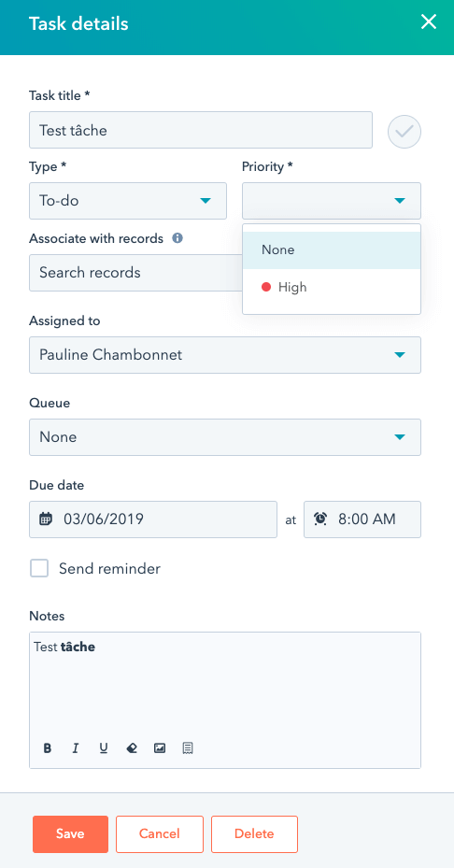Clear formatting with the eraser icon

[132, 748]
